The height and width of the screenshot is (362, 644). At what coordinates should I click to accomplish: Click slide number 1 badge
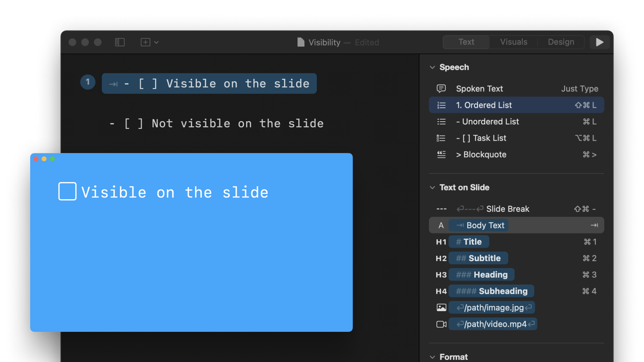[88, 82]
